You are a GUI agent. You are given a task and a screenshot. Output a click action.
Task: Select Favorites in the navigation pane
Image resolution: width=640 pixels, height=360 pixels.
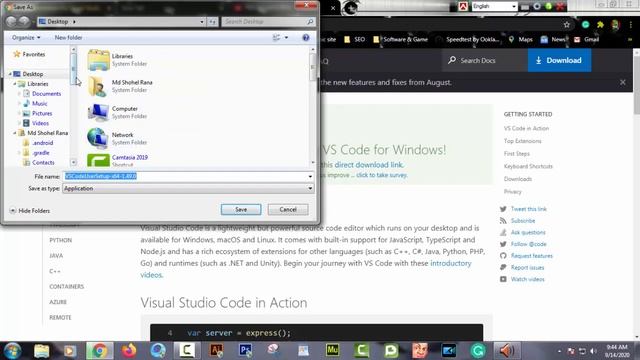(x=29, y=54)
